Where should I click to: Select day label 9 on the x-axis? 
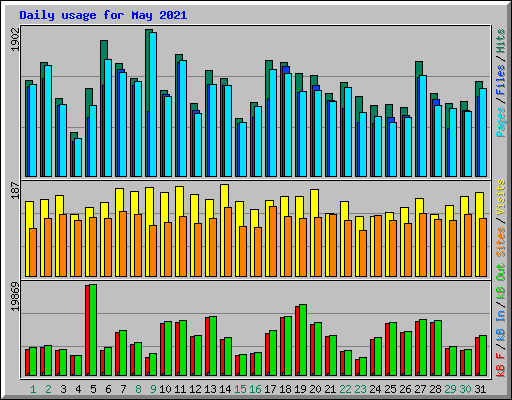[x=153, y=389]
